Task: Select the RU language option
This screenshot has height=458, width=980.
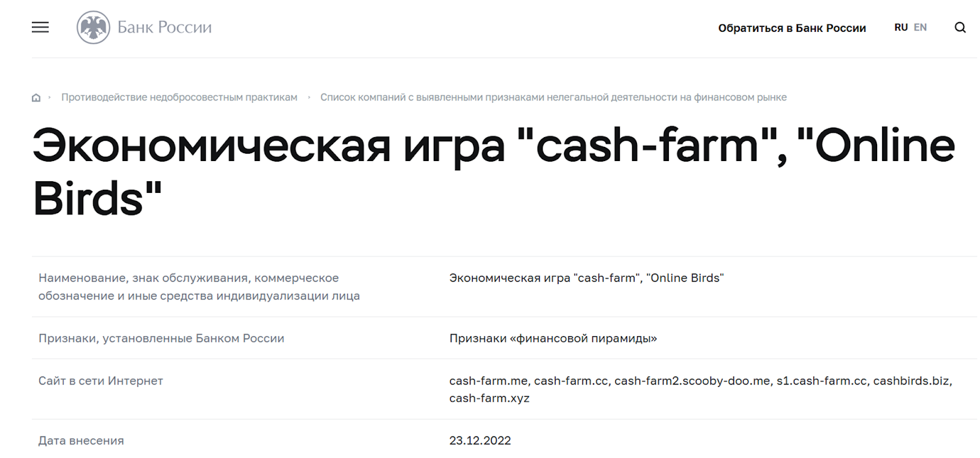Action: pos(900,28)
